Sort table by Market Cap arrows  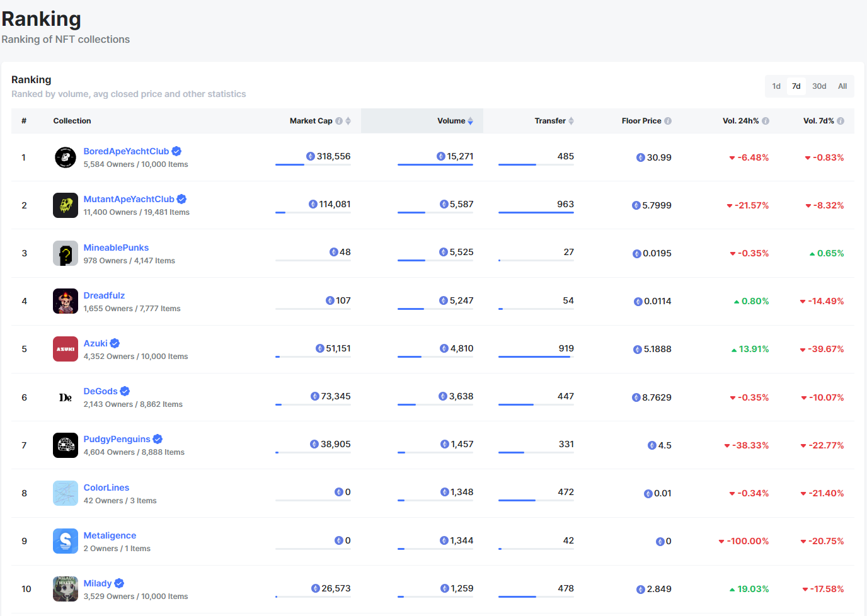pos(348,121)
